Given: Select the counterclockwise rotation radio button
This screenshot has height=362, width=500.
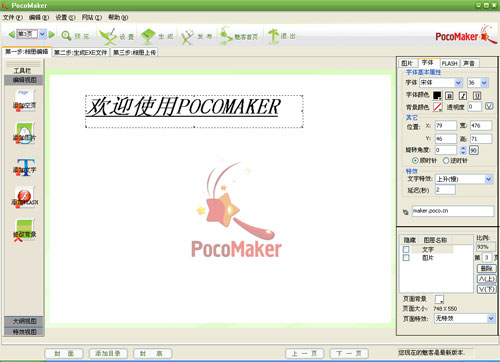Looking at the screenshot, I should click(x=446, y=161).
